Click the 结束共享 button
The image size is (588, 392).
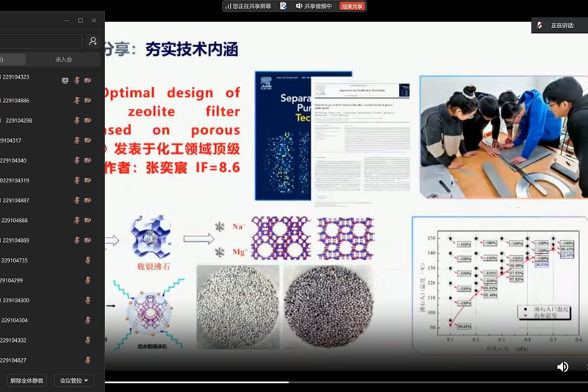[x=352, y=6]
